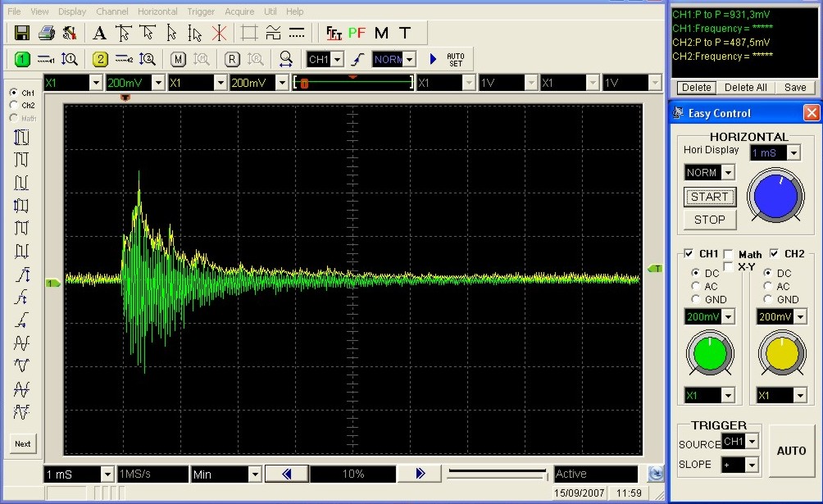Open the Display menu
The image size is (823, 504).
click(72, 11)
